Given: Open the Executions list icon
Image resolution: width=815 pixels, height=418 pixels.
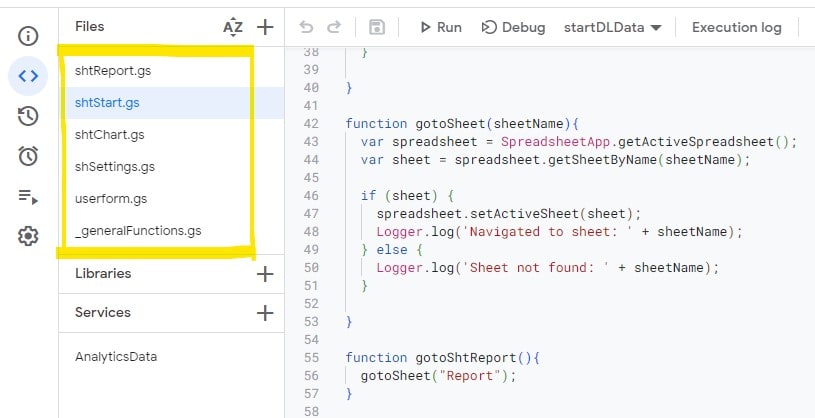Looking at the screenshot, I should point(28,196).
